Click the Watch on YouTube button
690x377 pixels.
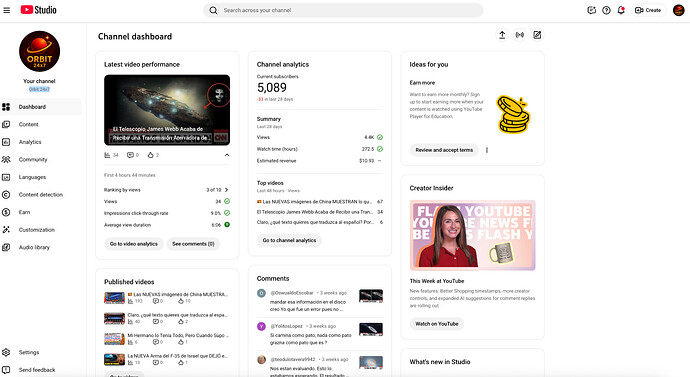pyautogui.click(x=437, y=324)
